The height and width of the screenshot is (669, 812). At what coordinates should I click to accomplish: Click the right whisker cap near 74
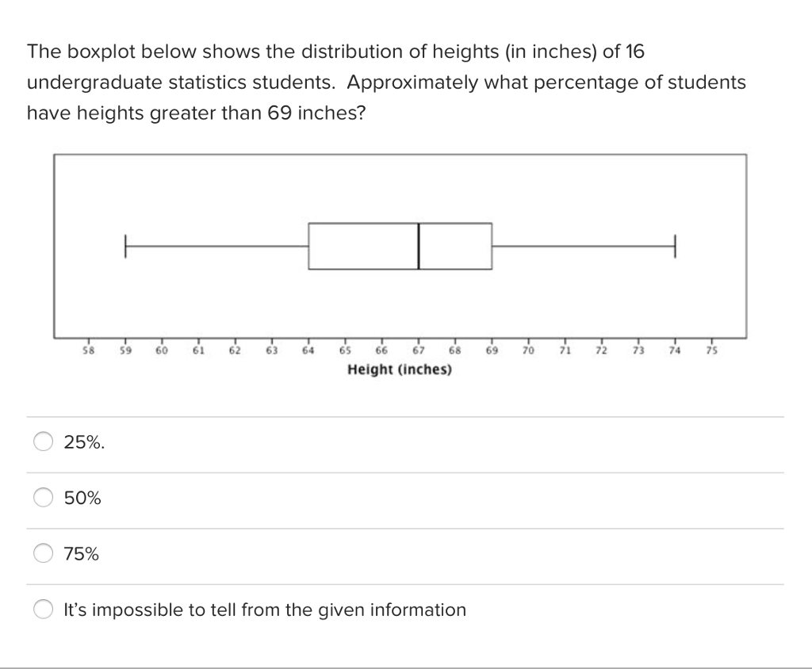(x=673, y=247)
